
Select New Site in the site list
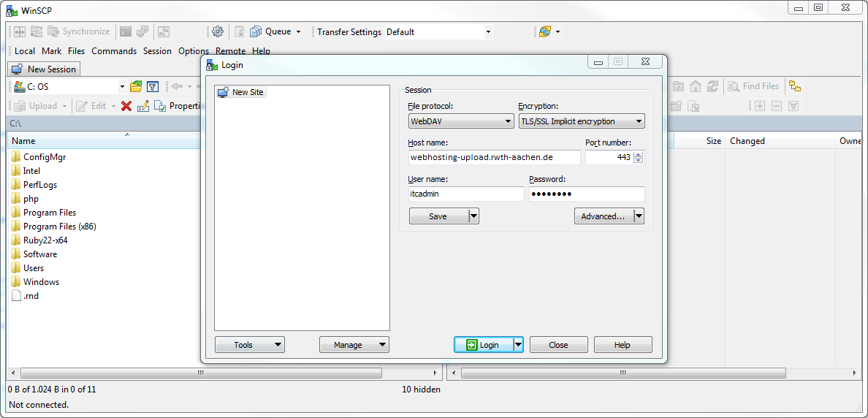click(x=247, y=92)
